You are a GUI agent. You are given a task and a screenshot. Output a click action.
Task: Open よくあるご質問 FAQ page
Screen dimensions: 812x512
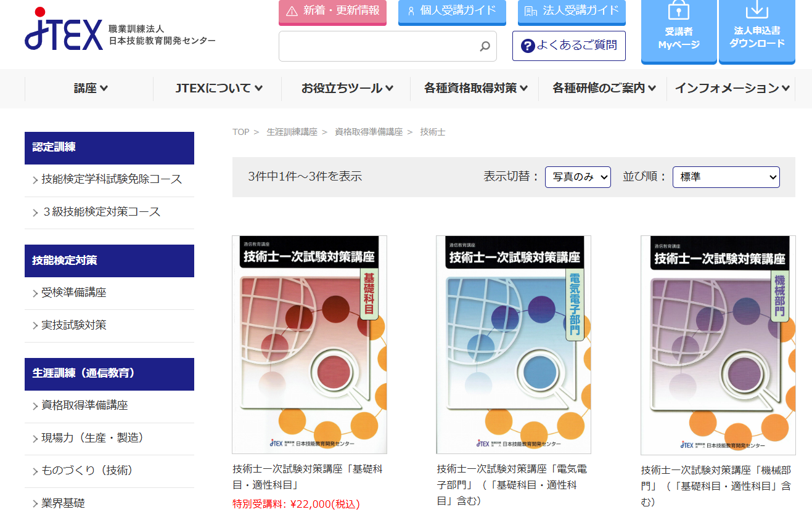tap(569, 46)
